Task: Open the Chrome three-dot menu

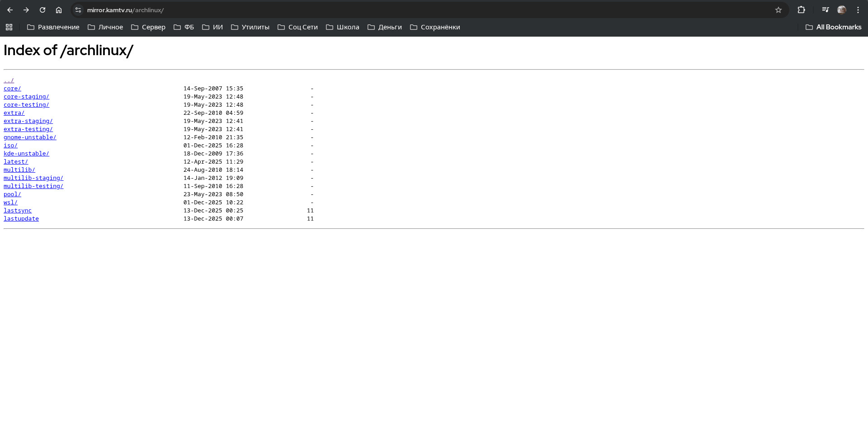Action: (858, 10)
